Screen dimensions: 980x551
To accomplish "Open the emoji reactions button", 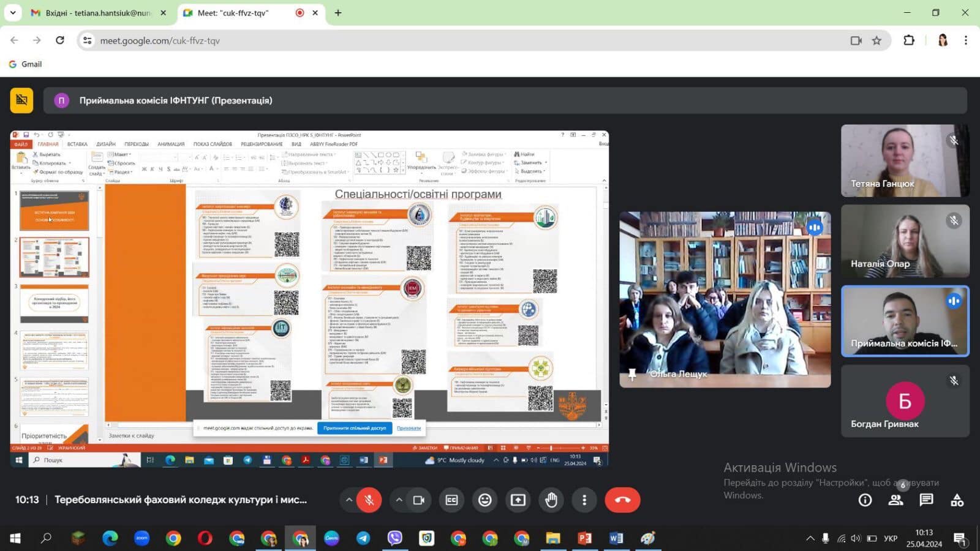I will coord(484,500).
